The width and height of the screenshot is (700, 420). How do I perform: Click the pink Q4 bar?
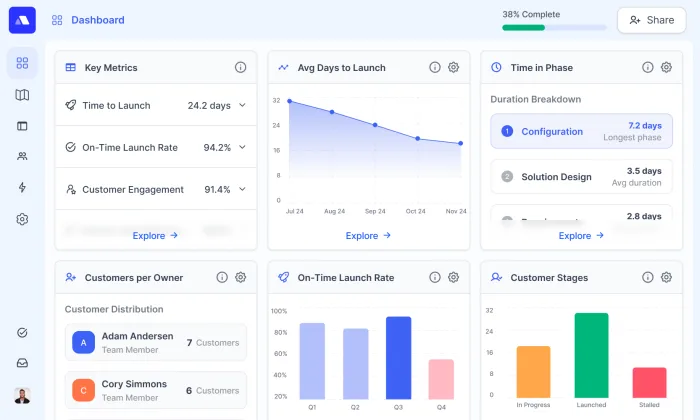(x=441, y=379)
